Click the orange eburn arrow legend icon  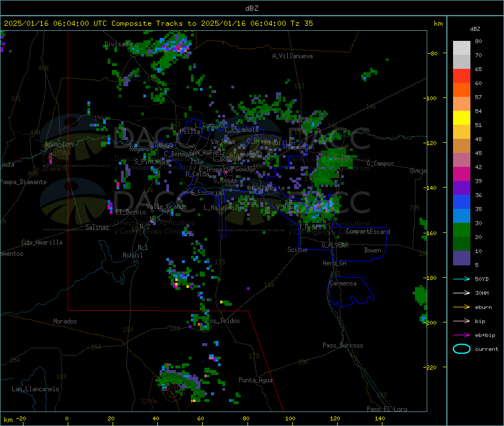point(461,307)
